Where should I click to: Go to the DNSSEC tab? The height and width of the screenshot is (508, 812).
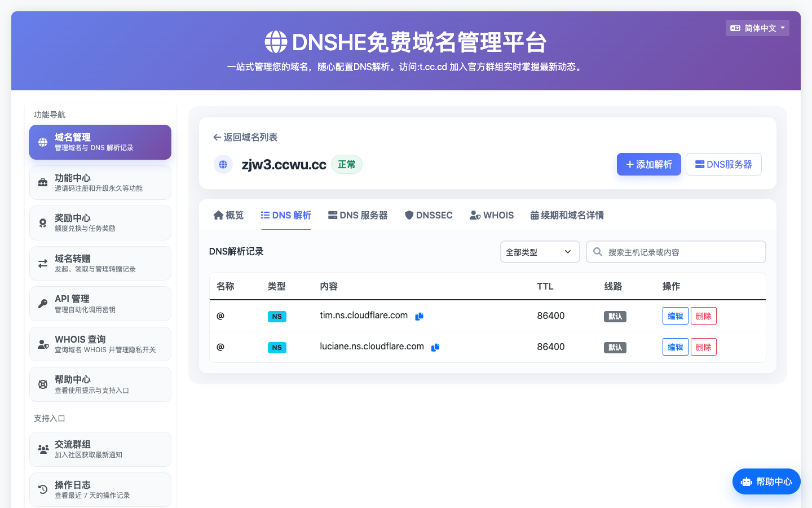[429, 215]
